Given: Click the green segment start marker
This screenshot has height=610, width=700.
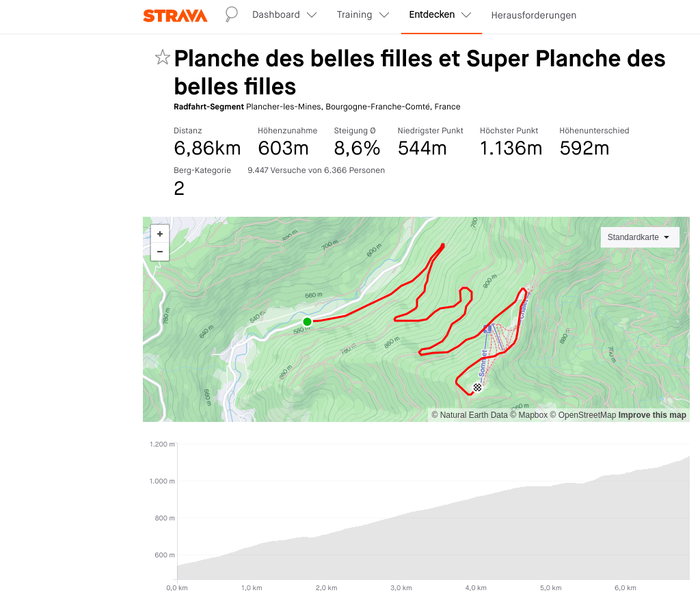Looking at the screenshot, I should pyautogui.click(x=307, y=321).
